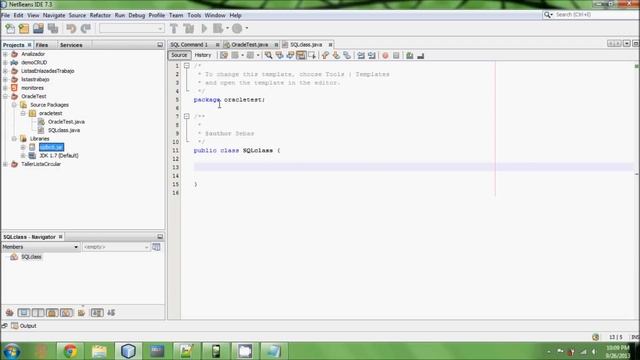Open the Output panel button
The height and width of the screenshot is (360, 640).
(x=24, y=326)
